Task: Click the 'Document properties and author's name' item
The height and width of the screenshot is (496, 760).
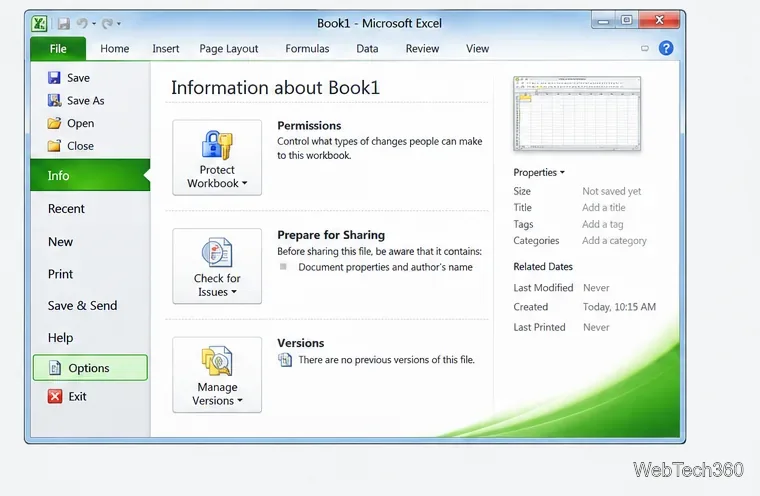Action: 385,267
